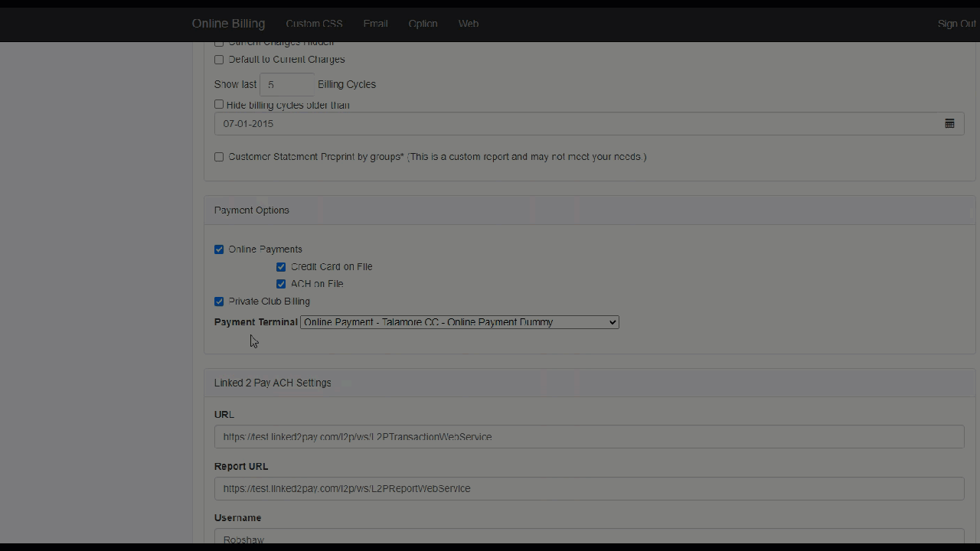Screen dimensions: 980x551
Task: Uncheck the Online Payments checkbox
Action: point(219,249)
